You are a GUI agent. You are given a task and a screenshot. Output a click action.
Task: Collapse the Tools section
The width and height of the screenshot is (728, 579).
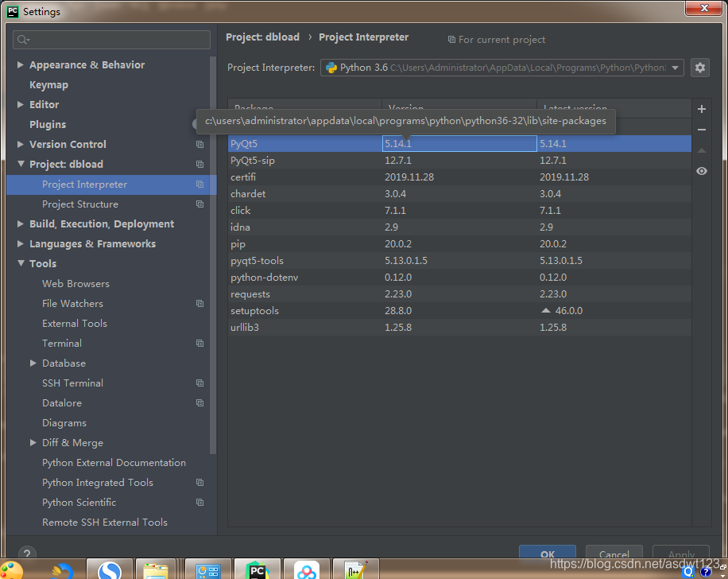pyautogui.click(x=21, y=263)
